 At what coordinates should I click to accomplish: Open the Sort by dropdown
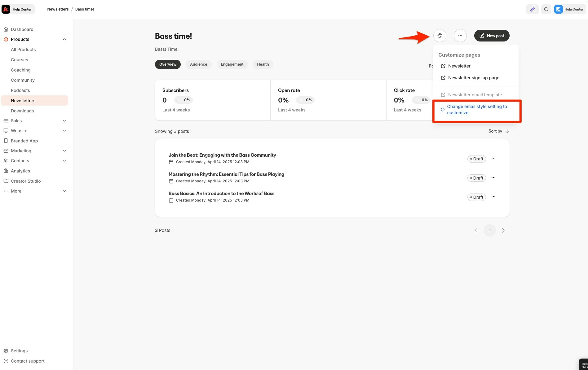(498, 131)
